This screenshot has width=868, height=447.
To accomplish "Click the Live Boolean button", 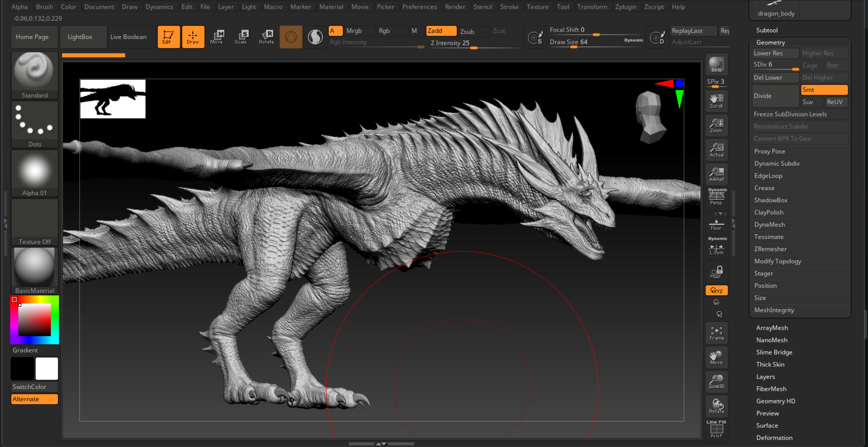I will [132, 37].
